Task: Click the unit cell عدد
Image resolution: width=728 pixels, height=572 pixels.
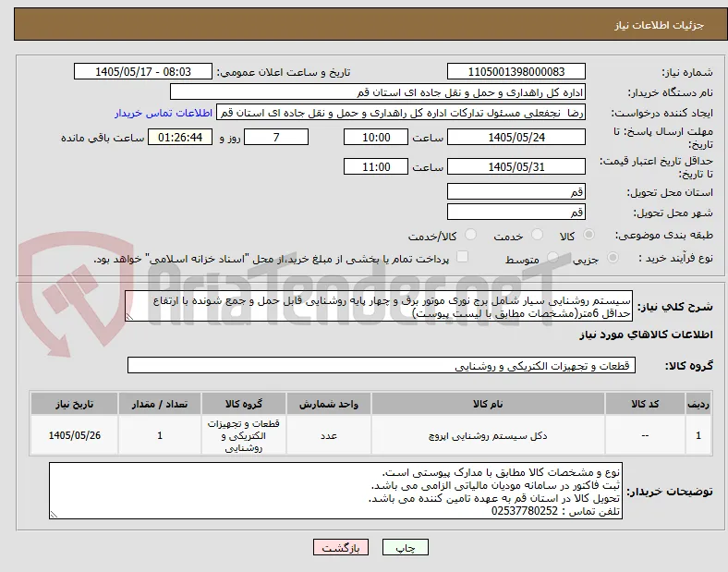Action: tap(329, 436)
